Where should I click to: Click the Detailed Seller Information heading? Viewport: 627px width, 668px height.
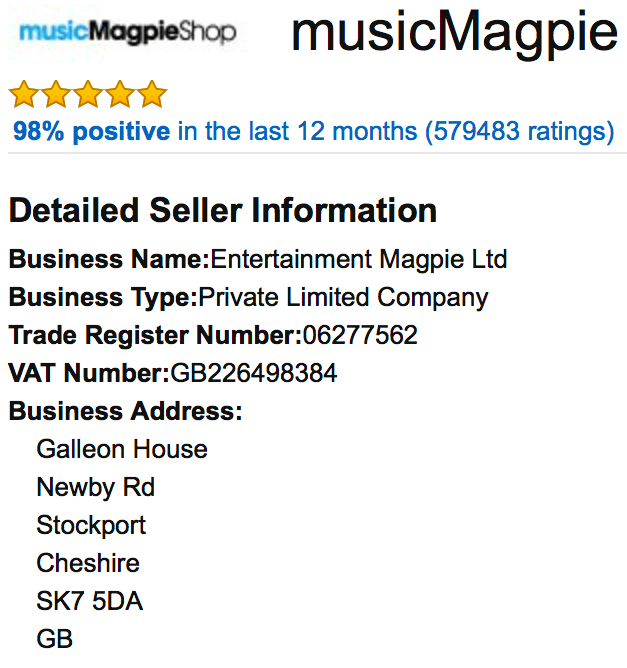coord(223,210)
